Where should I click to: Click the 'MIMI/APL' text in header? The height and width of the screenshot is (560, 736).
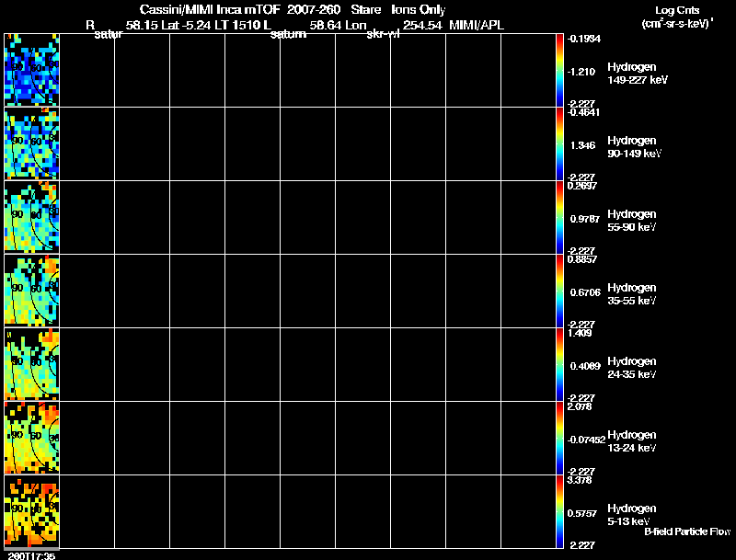477,26
